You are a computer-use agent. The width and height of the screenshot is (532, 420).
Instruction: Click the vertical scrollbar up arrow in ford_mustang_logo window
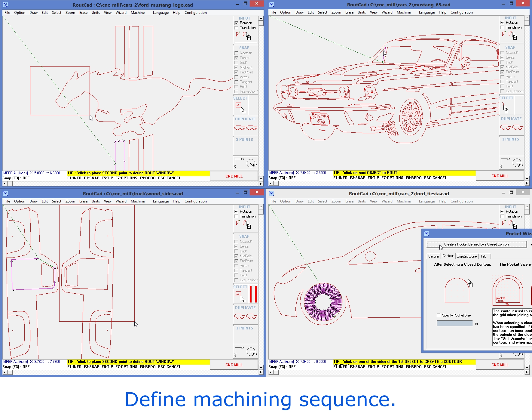click(x=261, y=18)
